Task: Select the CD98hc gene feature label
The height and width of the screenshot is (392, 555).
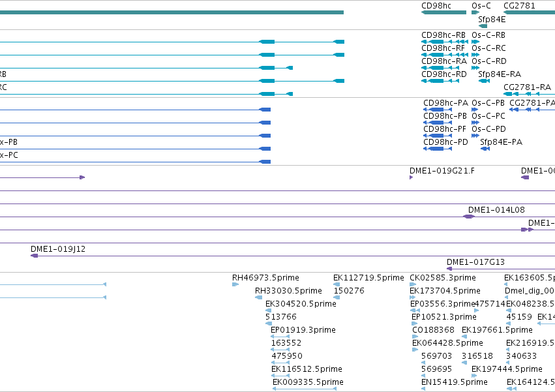Action: tap(436, 6)
